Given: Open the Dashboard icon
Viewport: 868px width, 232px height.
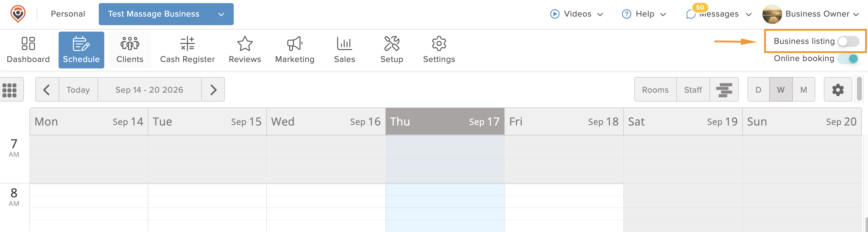Looking at the screenshot, I should pyautogui.click(x=28, y=44).
